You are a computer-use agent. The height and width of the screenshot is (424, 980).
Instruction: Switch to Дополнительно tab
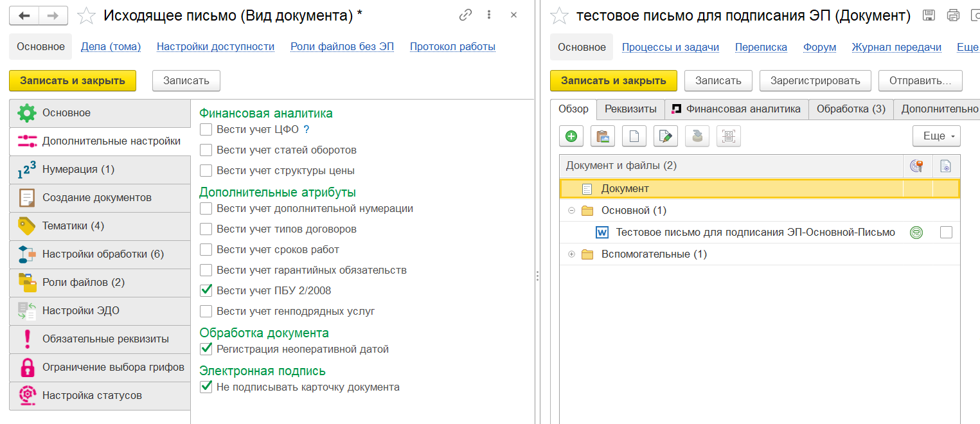tap(938, 109)
